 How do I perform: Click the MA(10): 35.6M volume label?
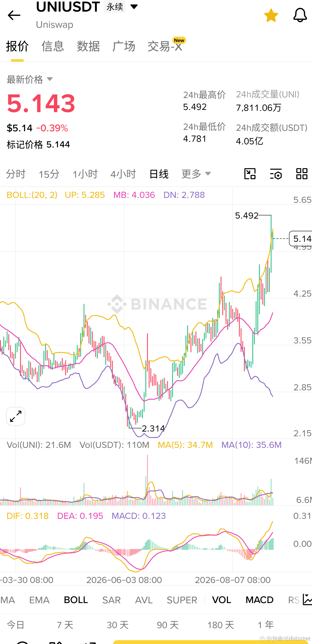click(251, 445)
